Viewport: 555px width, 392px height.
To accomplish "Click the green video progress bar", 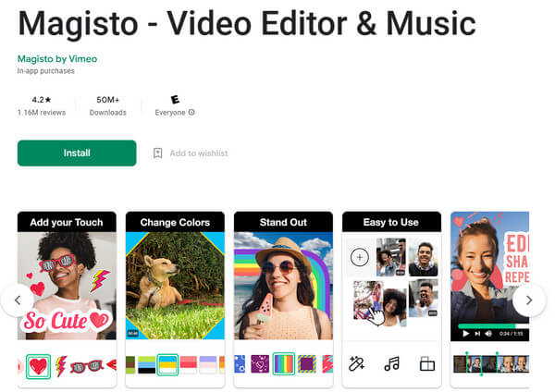I will (x=487, y=325).
